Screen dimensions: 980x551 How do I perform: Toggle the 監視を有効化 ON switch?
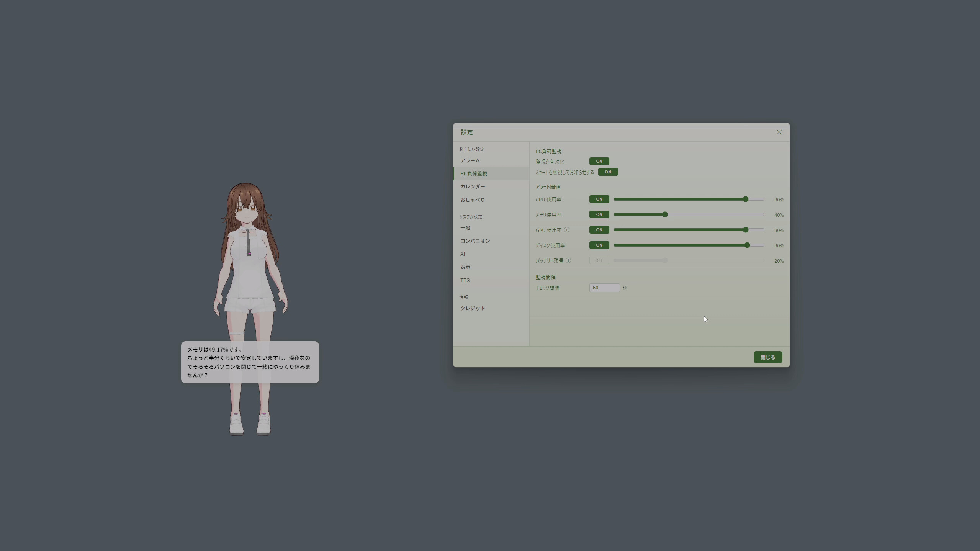599,161
